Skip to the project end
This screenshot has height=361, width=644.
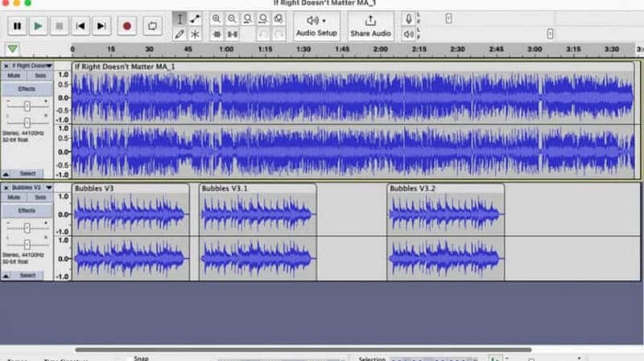click(101, 27)
